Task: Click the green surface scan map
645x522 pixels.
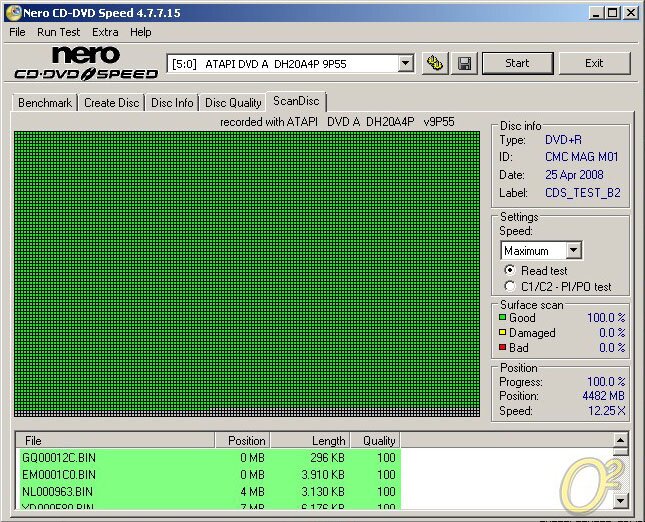Action: point(247,274)
